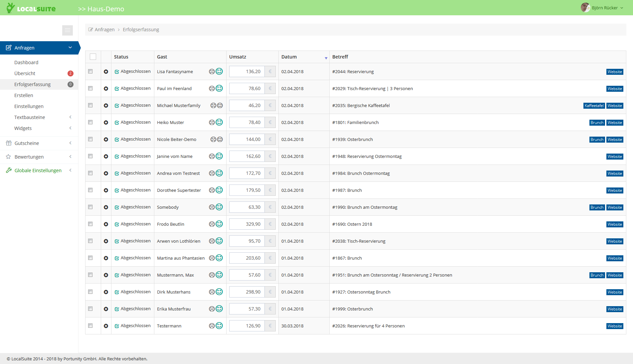Tick the select-all checkbox in table header
Viewport: 633px width, 364px height.
(93, 57)
